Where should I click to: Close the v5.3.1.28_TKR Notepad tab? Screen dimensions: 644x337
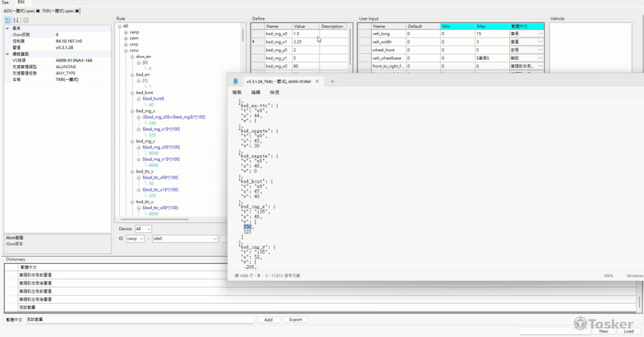click(x=317, y=82)
